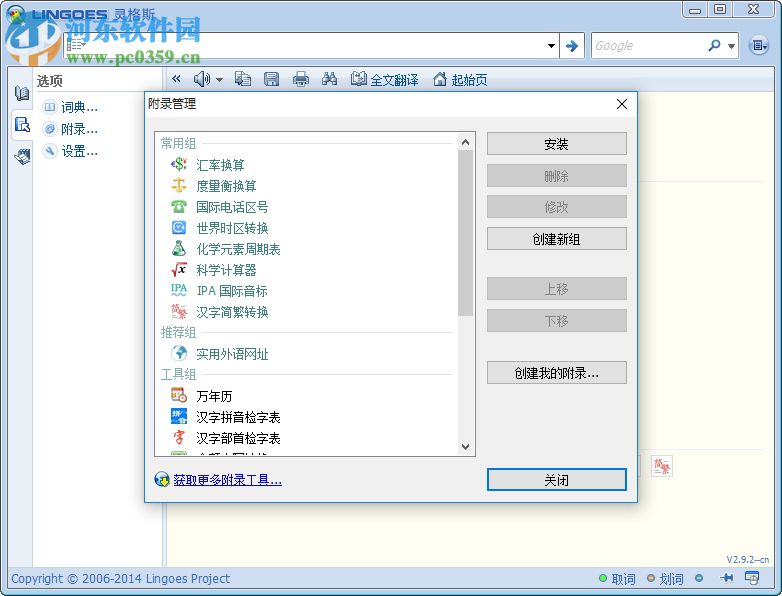Screen dimensions: 782x596
Task: Click the appendix list scrollbar thumb
Action: click(465, 233)
